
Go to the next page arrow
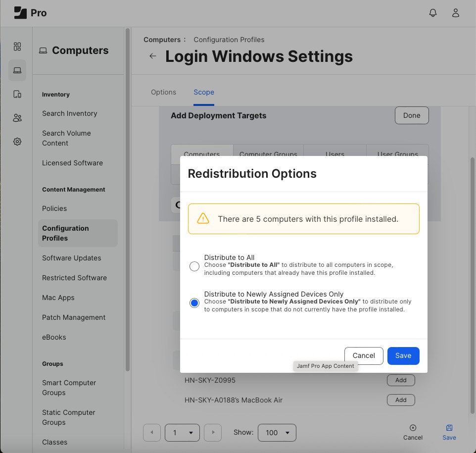point(213,433)
